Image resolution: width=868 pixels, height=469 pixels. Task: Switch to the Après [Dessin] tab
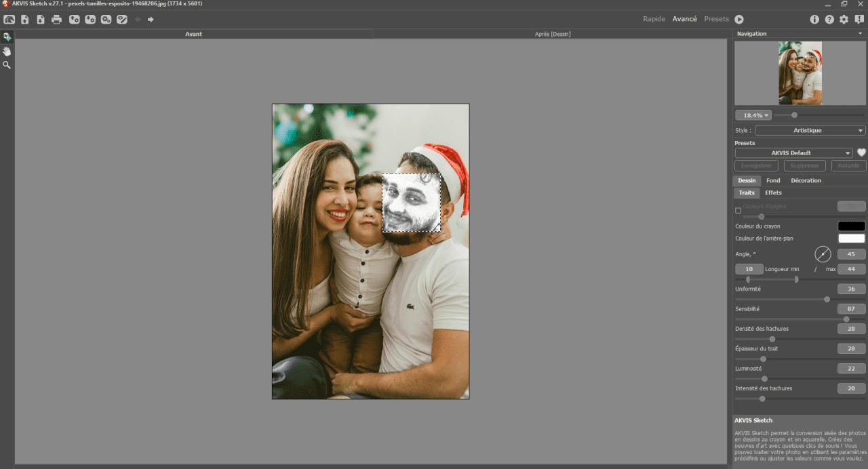552,34
